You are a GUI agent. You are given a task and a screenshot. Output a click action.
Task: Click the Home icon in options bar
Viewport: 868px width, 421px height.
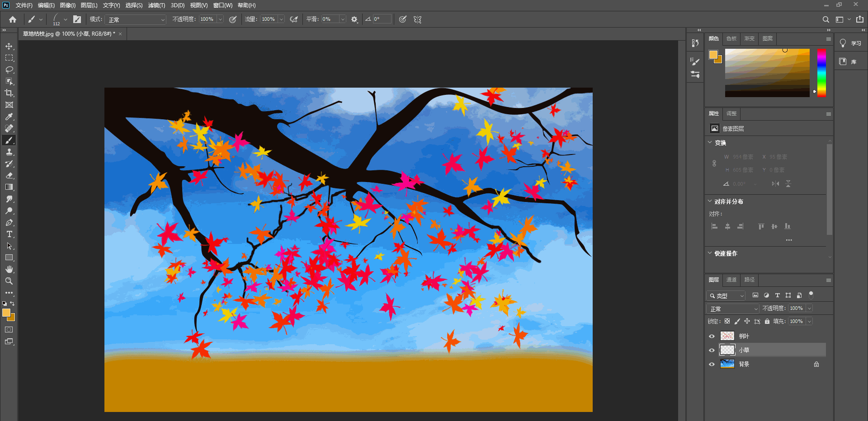click(13, 19)
